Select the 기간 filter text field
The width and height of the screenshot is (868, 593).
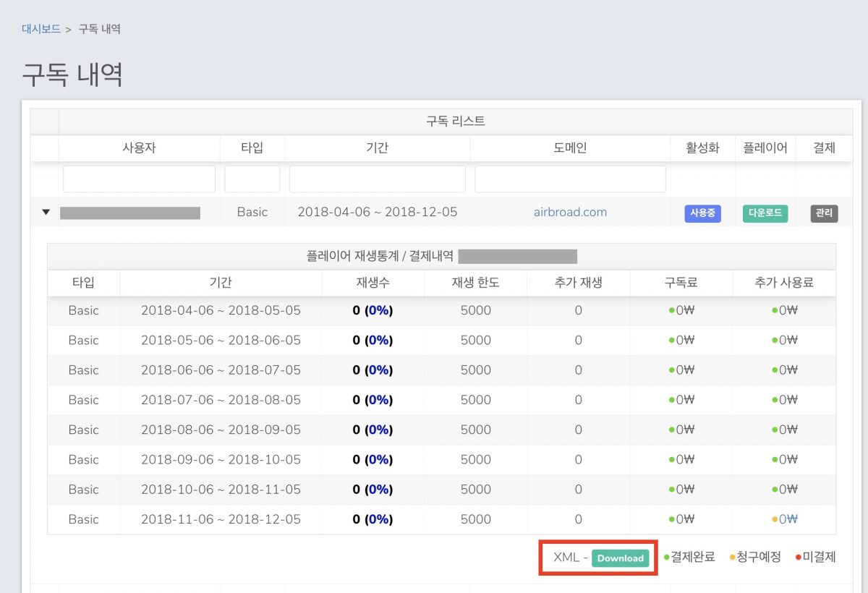[x=377, y=179]
